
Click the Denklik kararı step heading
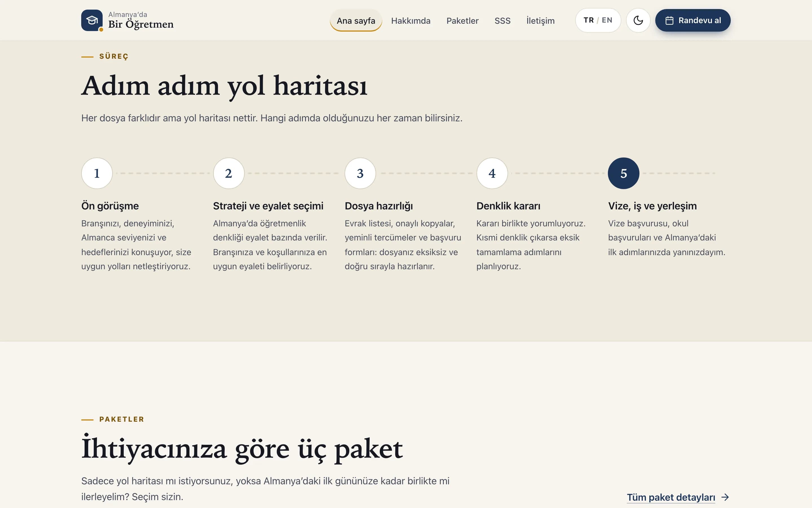click(508, 206)
